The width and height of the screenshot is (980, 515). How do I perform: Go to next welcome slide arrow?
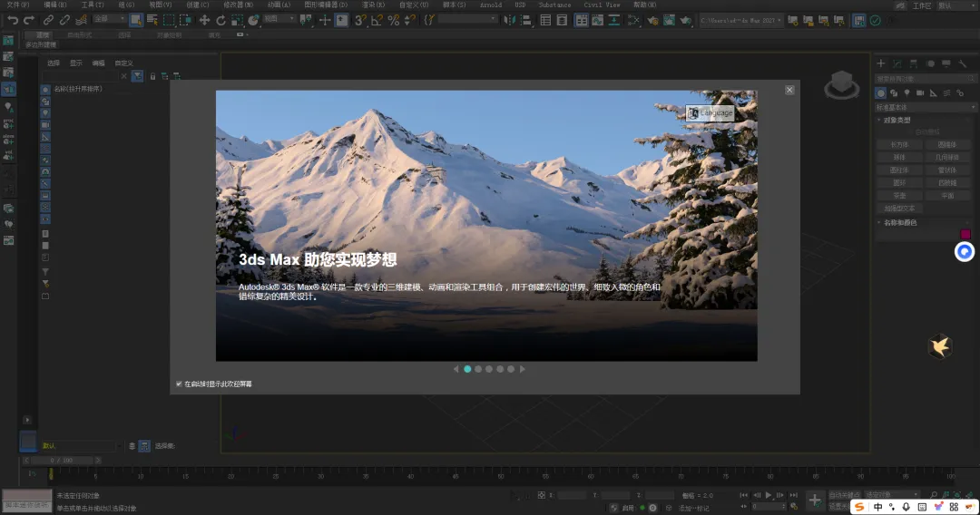(x=523, y=369)
